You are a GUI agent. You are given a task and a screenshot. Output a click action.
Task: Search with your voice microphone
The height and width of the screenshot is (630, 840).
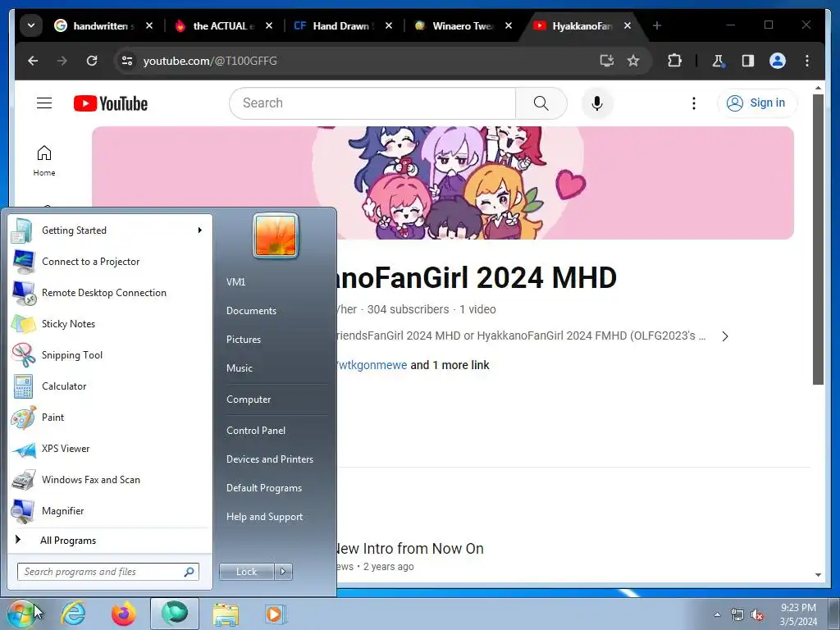point(597,103)
